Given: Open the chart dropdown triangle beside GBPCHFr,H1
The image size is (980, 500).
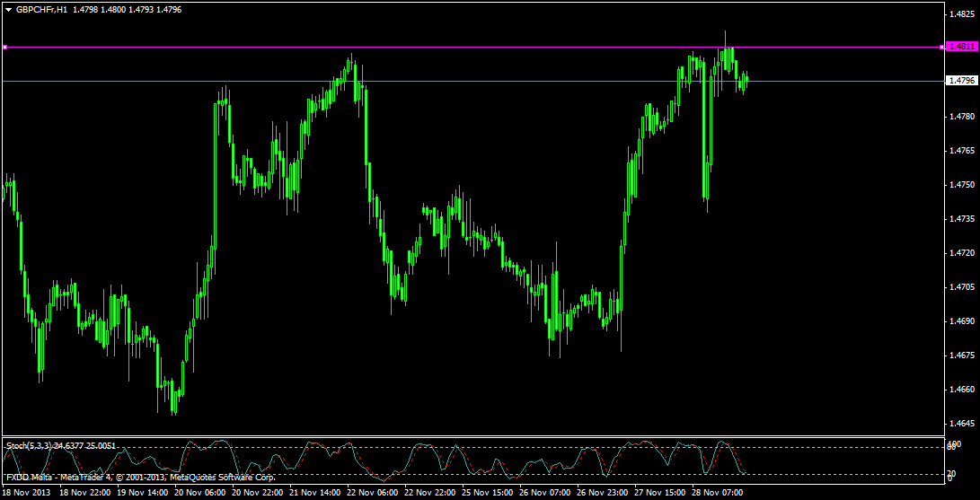Looking at the screenshot, I should point(8,10).
